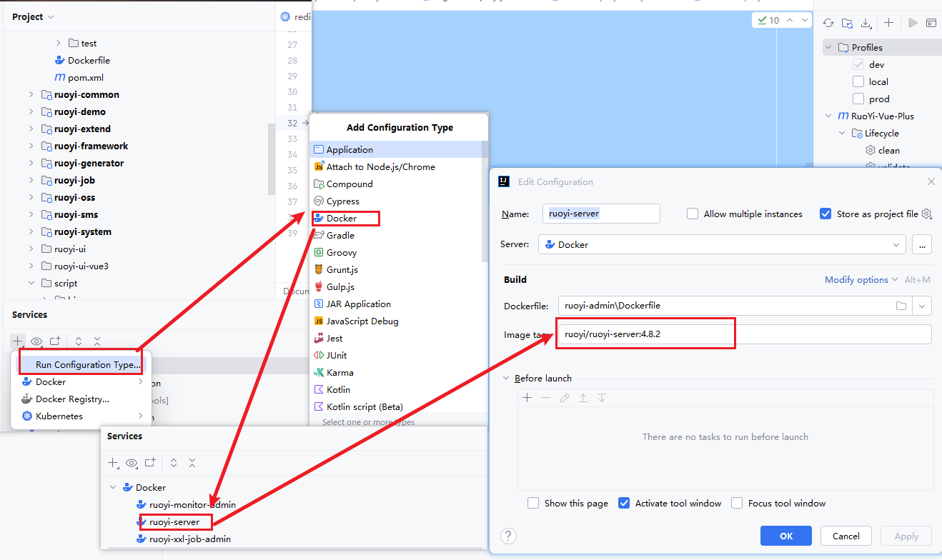The height and width of the screenshot is (560, 942).
Task: Select JAR Application configuration type
Action: (x=396, y=304)
